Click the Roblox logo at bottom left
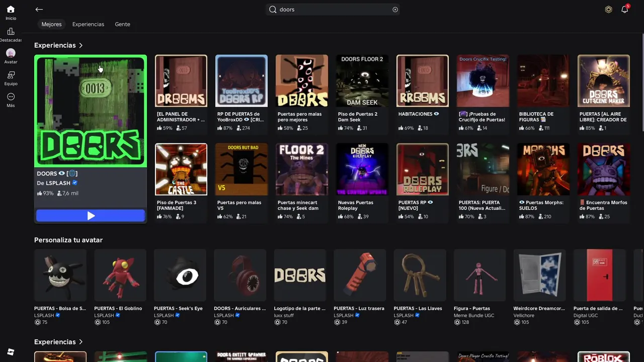Screen dimensions: 644x362 pos(11,352)
